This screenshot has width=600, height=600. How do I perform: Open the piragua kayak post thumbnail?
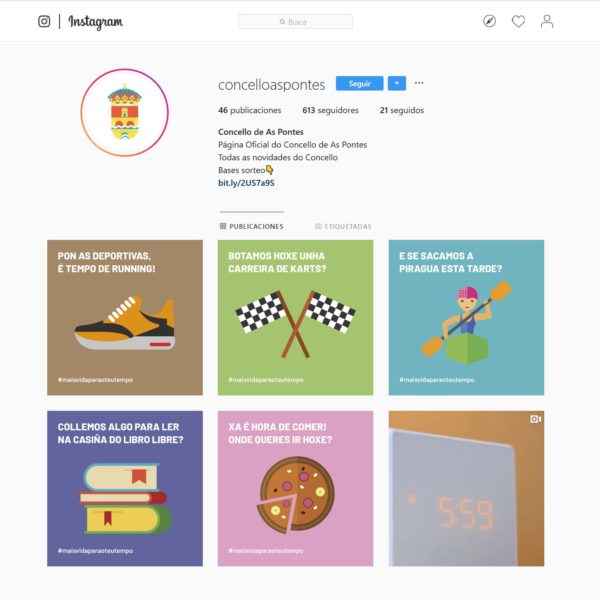(x=466, y=318)
